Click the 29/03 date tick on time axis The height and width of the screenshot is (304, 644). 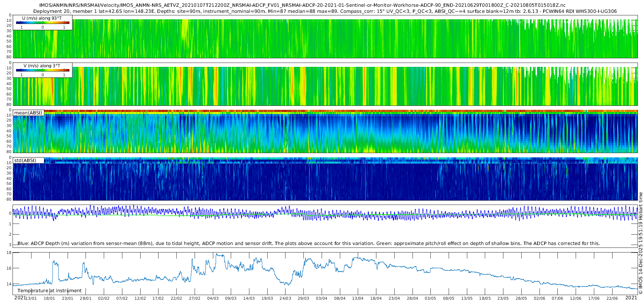point(303,298)
